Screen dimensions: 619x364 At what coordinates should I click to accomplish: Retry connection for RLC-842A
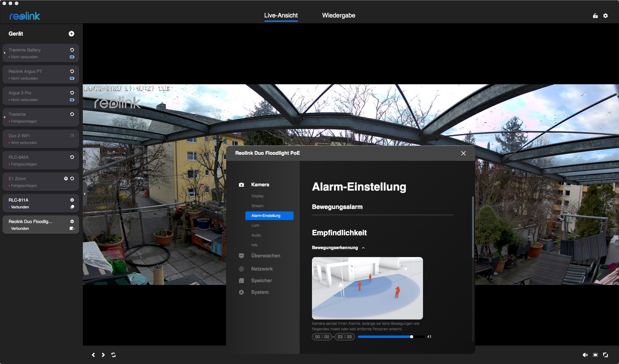pos(72,157)
